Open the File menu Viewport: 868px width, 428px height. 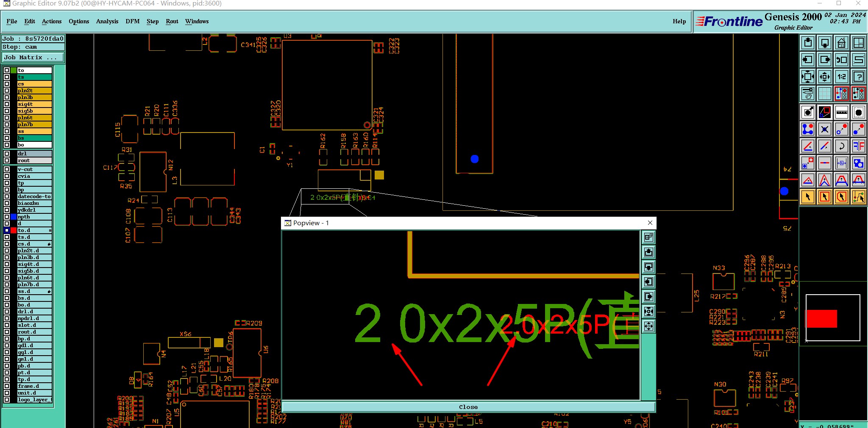[x=12, y=21]
